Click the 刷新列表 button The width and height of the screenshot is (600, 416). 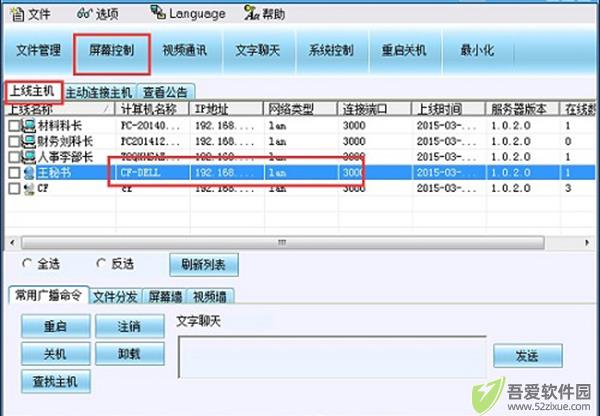(204, 264)
